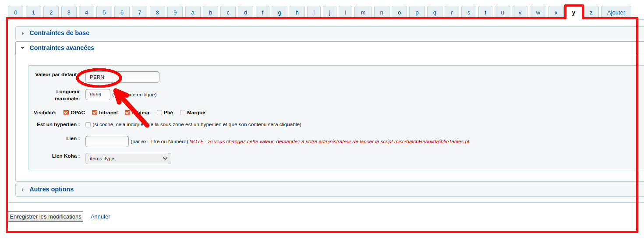Switch to subfield tab c
Screen dimensions: 644x247
tap(228, 12)
